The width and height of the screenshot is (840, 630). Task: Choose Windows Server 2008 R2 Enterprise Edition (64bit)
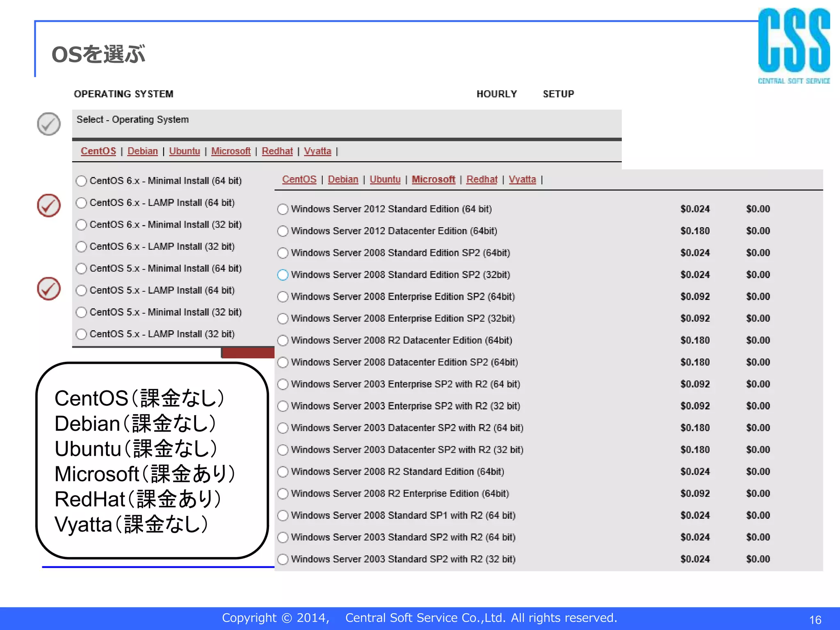click(x=283, y=494)
